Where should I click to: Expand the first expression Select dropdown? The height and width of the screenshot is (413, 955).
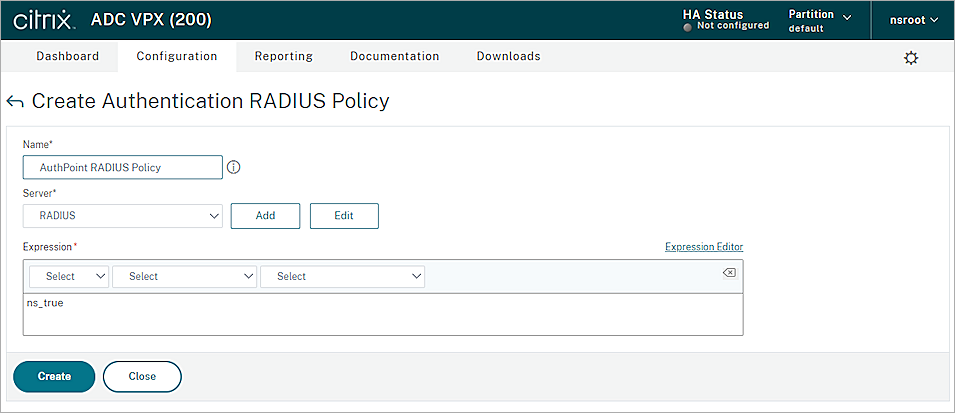tap(69, 276)
